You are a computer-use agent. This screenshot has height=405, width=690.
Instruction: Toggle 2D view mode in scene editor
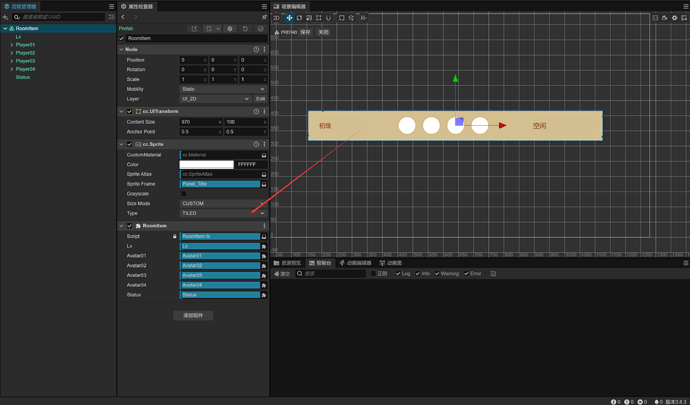[x=276, y=18]
